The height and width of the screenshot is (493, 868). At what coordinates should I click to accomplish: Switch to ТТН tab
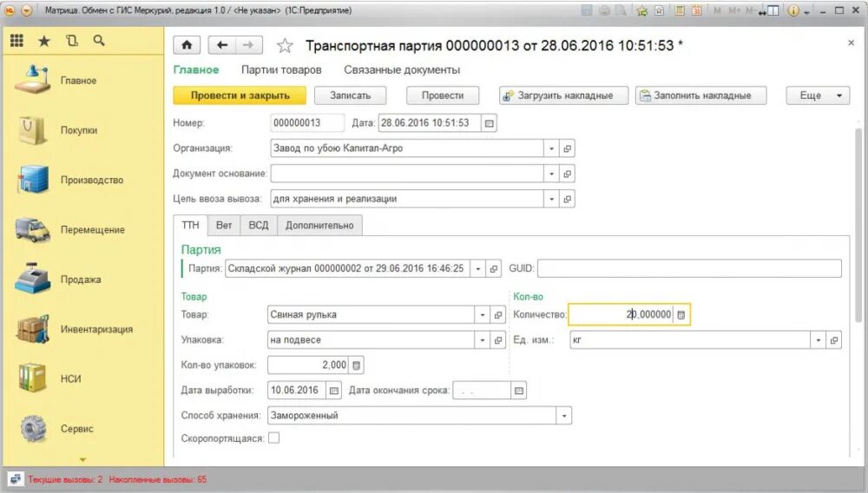pos(190,225)
